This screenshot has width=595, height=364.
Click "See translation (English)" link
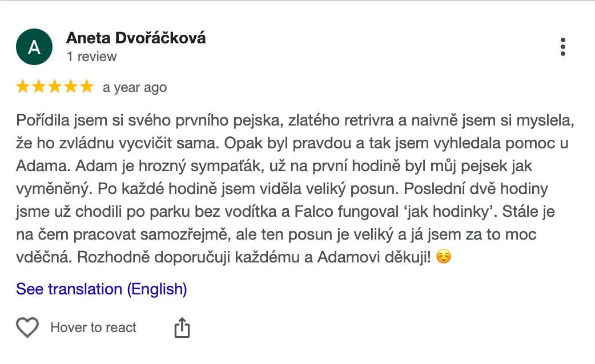pos(102,289)
